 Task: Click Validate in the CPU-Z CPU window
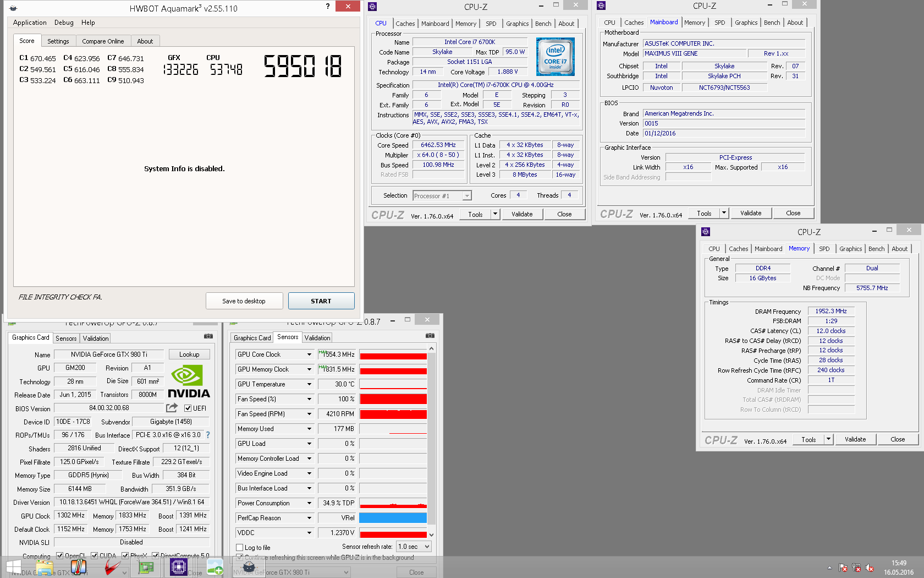tap(522, 214)
